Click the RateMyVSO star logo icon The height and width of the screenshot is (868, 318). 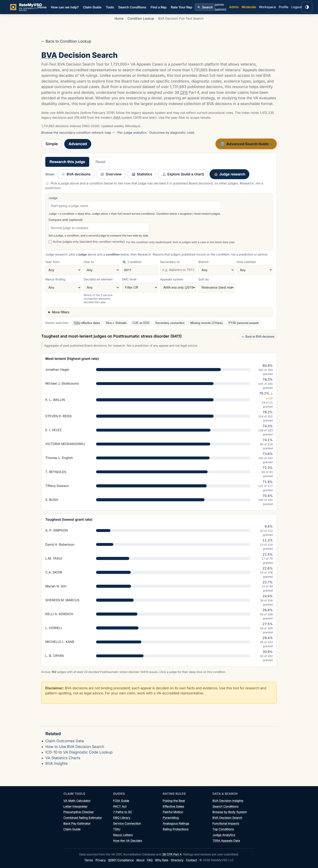[13, 7]
